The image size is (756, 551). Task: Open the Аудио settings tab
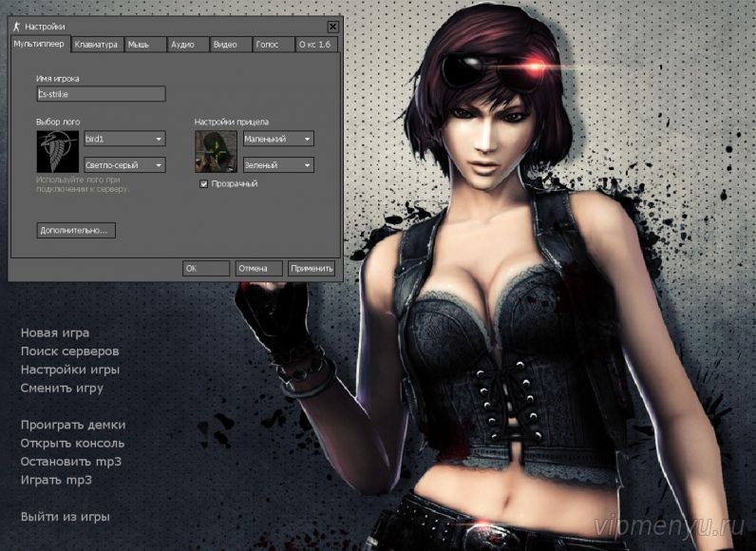pyautogui.click(x=188, y=45)
